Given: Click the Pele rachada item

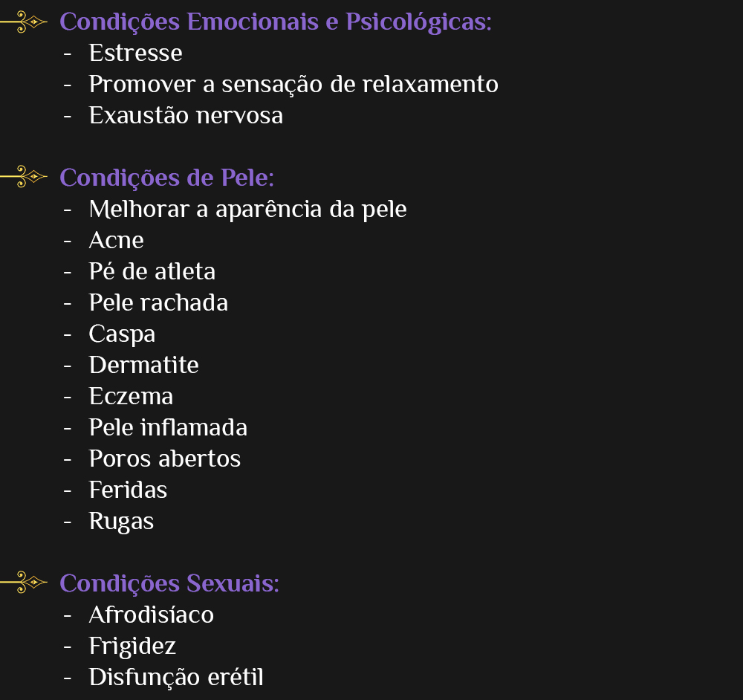Looking at the screenshot, I should pos(158,303).
